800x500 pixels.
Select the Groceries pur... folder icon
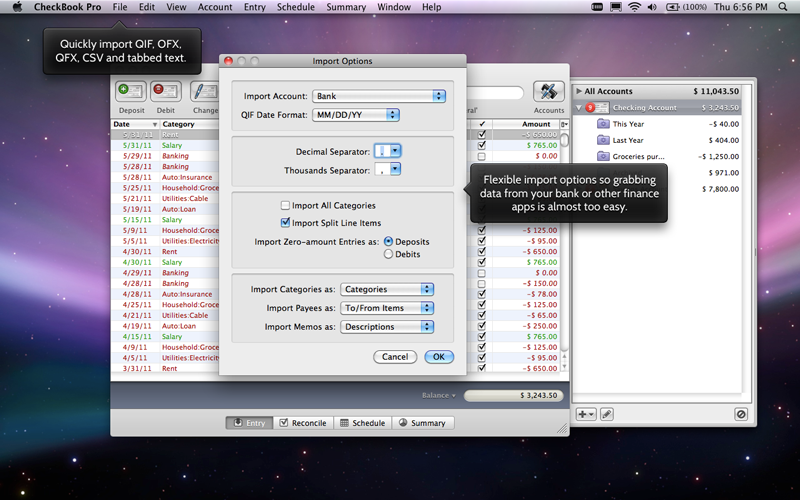coord(603,156)
